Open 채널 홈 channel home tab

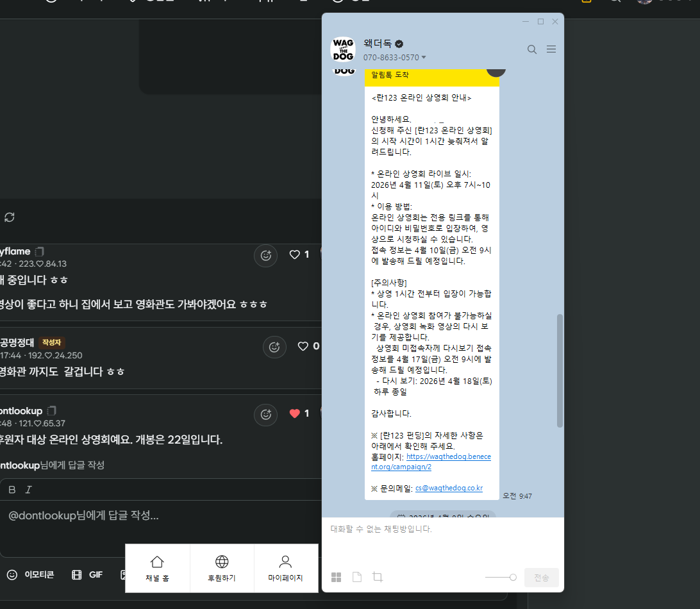point(158,569)
